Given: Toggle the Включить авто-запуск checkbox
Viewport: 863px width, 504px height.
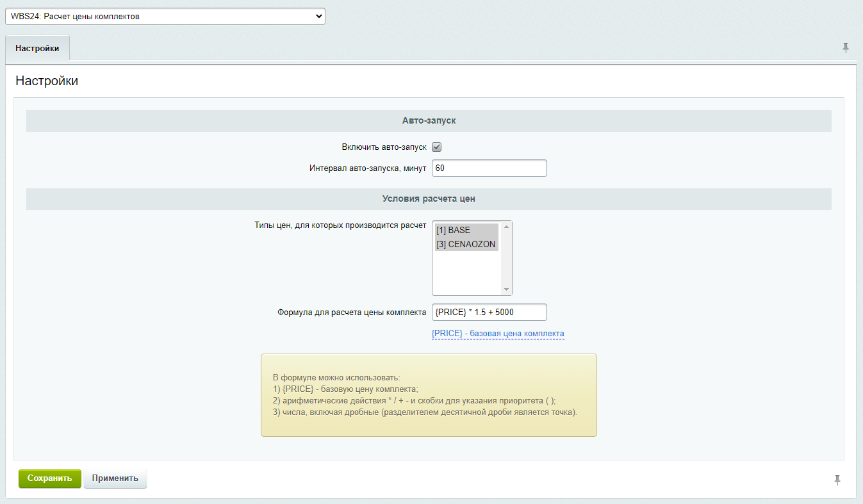Looking at the screenshot, I should pyautogui.click(x=437, y=147).
